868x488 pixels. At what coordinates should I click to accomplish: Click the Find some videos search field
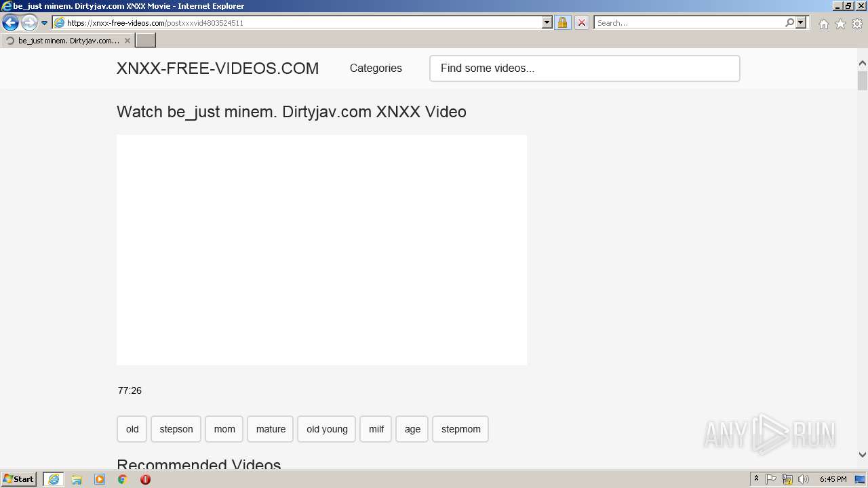(585, 68)
